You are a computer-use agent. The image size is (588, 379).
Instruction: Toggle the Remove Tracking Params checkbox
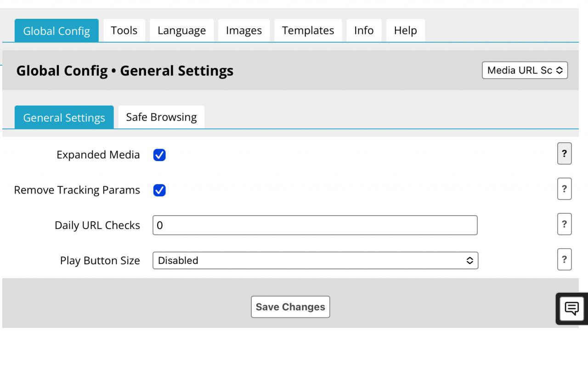(159, 190)
